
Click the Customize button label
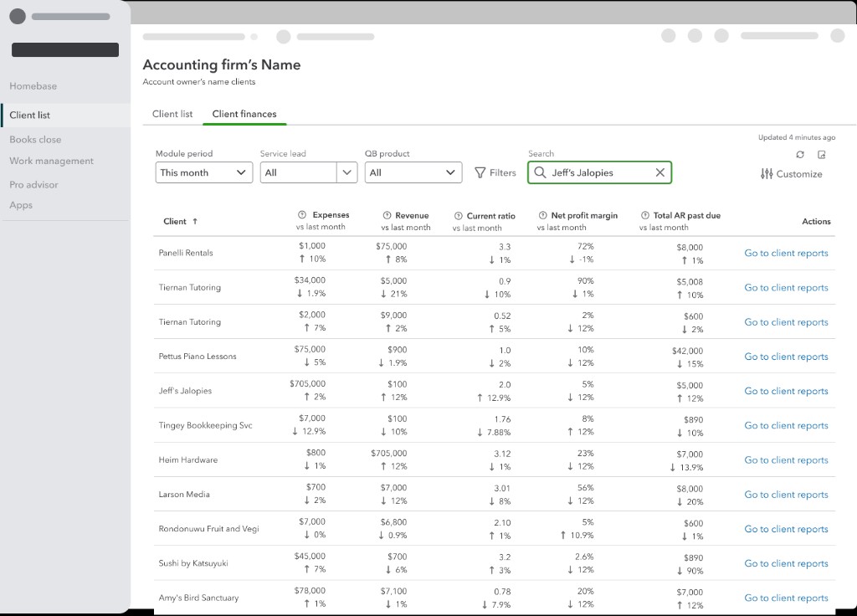[799, 174]
